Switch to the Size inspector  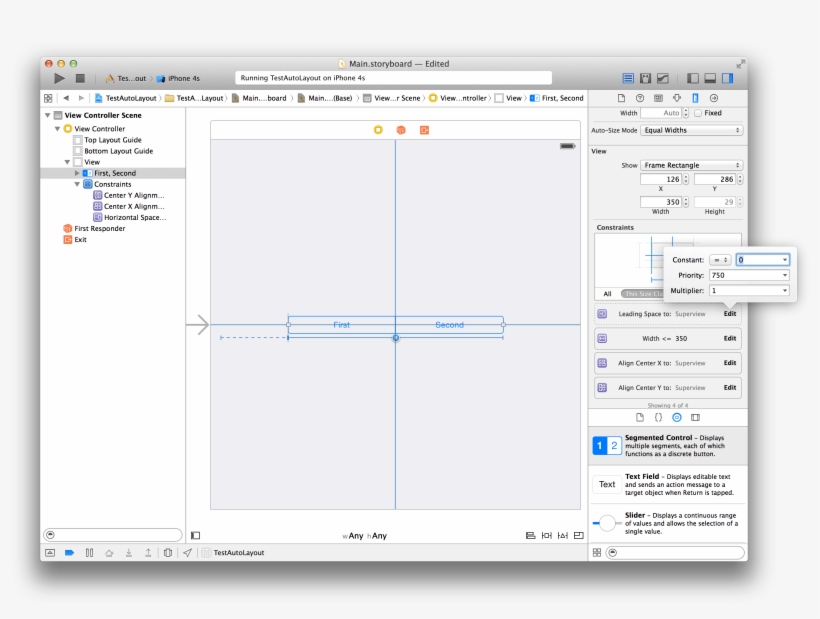(x=694, y=98)
